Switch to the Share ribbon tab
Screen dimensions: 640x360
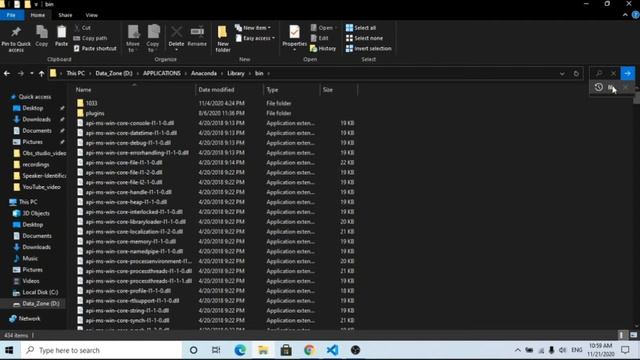65,15
